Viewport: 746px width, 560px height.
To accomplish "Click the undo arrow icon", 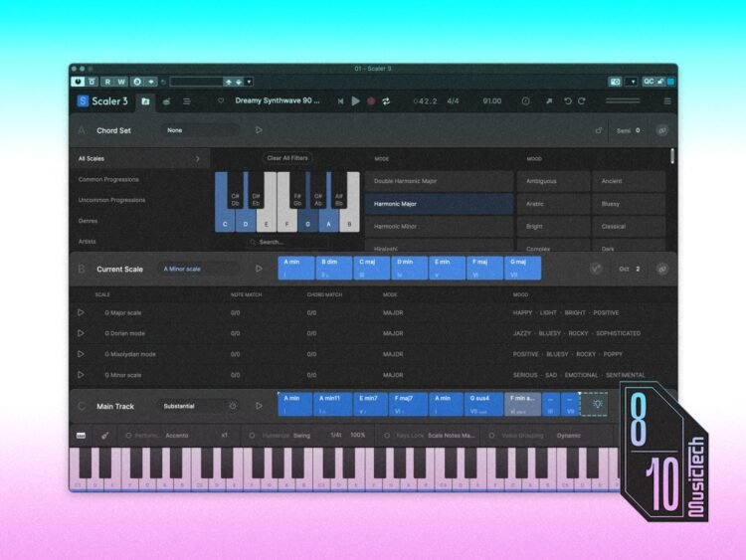I will pos(568,101).
